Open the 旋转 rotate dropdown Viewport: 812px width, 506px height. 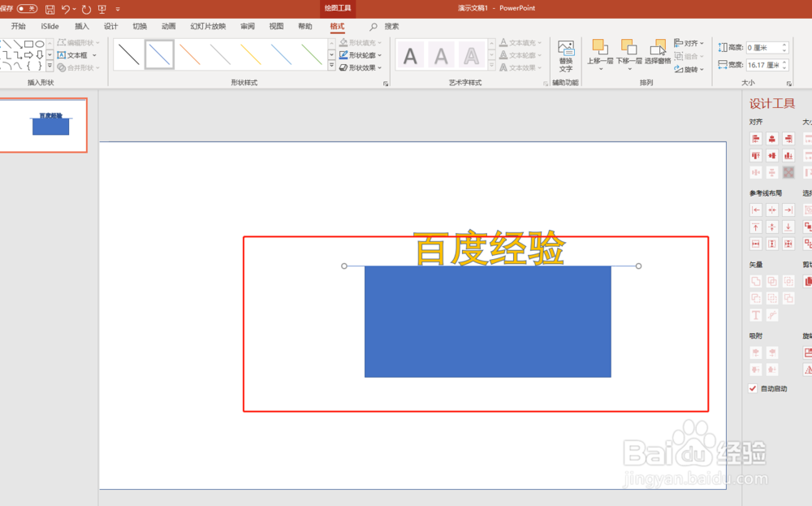coord(689,69)
